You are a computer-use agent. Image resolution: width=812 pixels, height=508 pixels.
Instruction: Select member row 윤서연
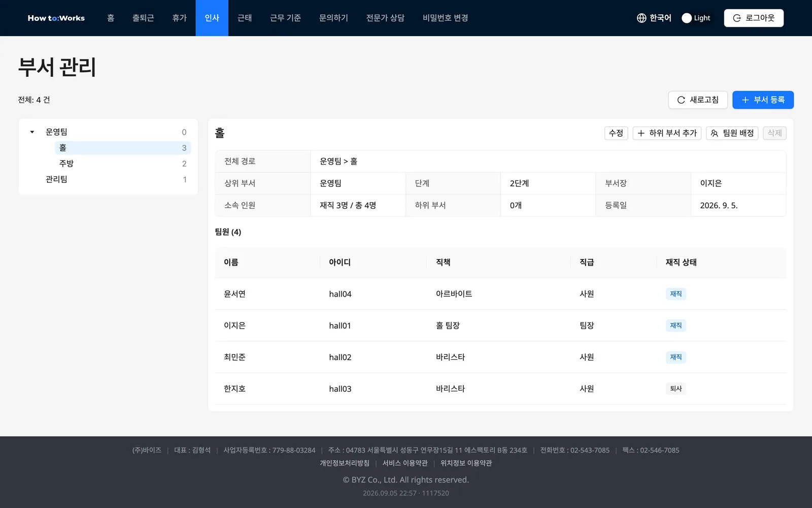tap(500, 294)
